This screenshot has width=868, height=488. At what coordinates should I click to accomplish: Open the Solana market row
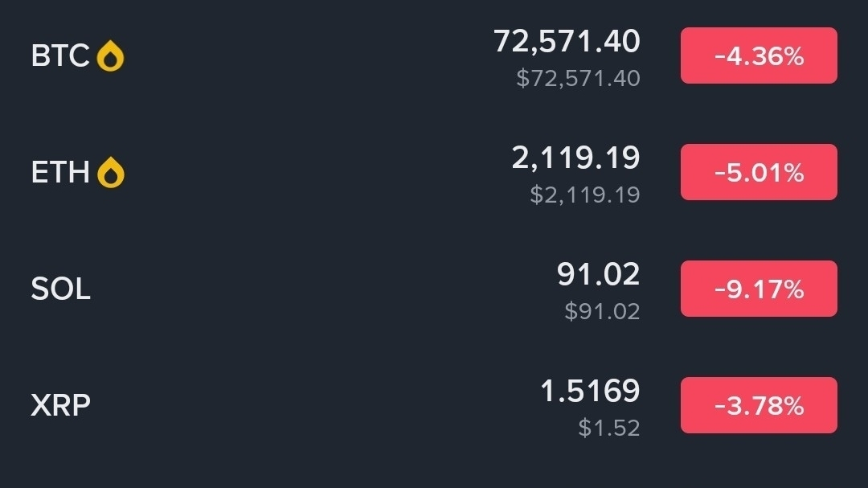coord(321,289)
